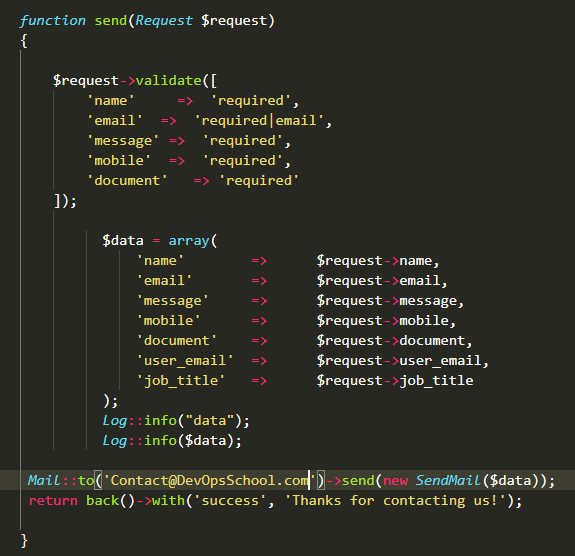575x556 pixels.
Task: Place cursor on validate method call
Action: click(169, 80)
